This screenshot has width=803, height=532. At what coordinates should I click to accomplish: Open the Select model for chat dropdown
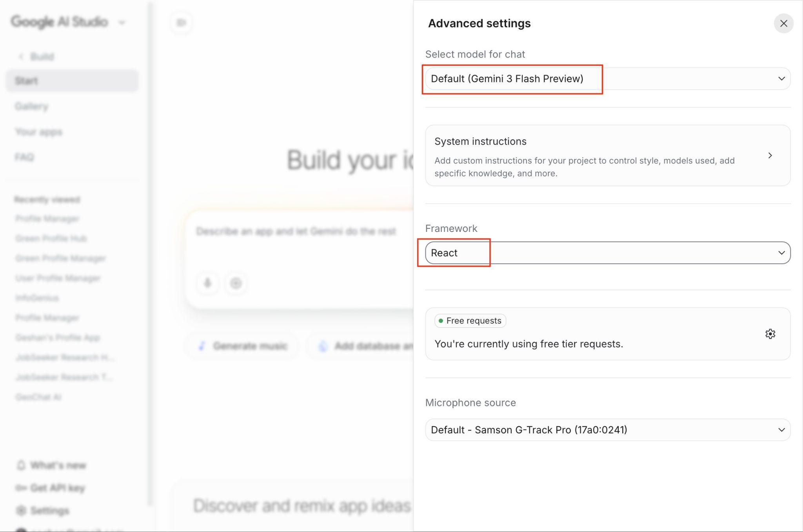(607, 79)
